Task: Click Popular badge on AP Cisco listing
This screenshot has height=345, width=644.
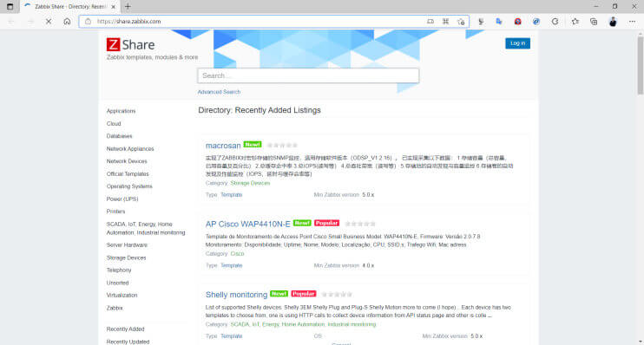Action: click(326, 223)
